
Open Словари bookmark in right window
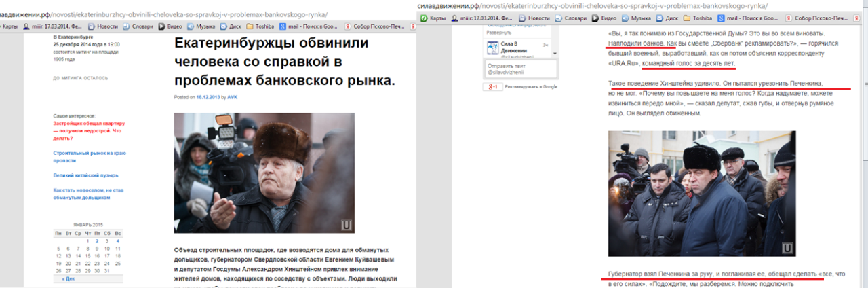click(x=571, y=17)
